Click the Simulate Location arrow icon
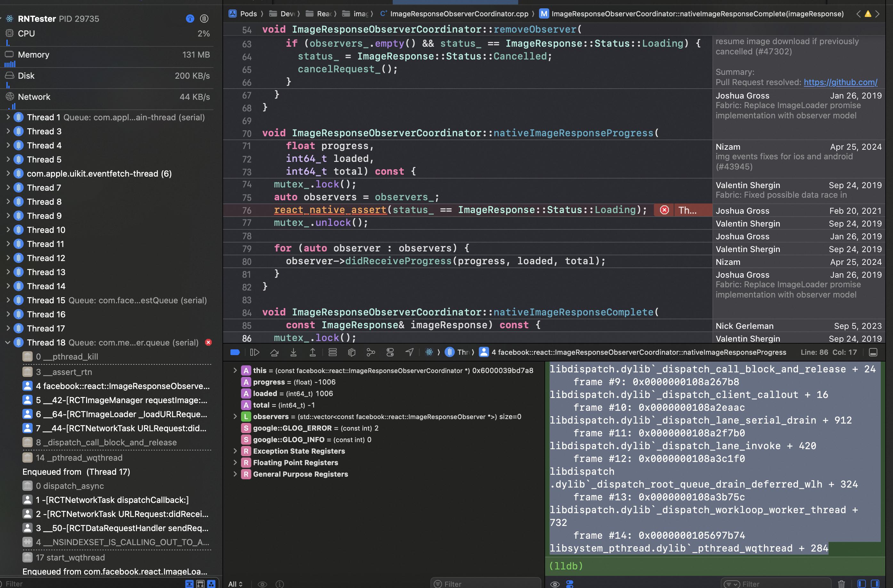The image size is (893, 588). tap(409, 352)
